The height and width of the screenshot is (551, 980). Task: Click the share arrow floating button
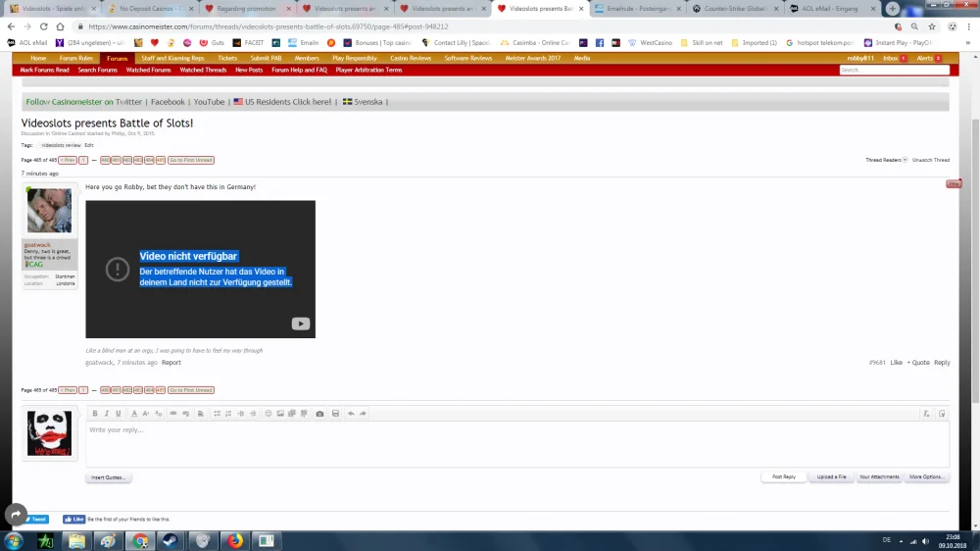click(x=17, y=515)
